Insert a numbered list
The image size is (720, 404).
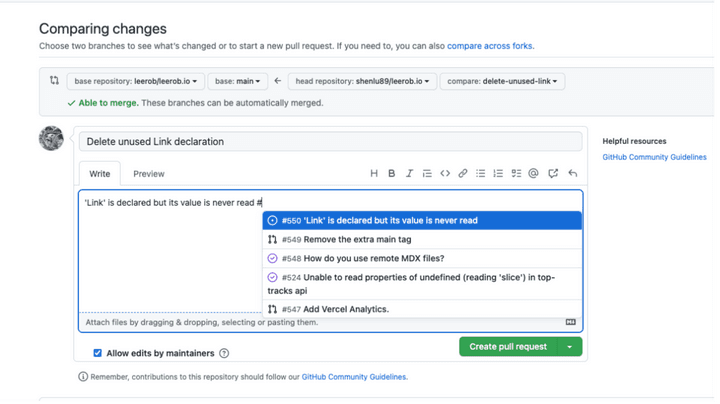click(x=498, y=174)
